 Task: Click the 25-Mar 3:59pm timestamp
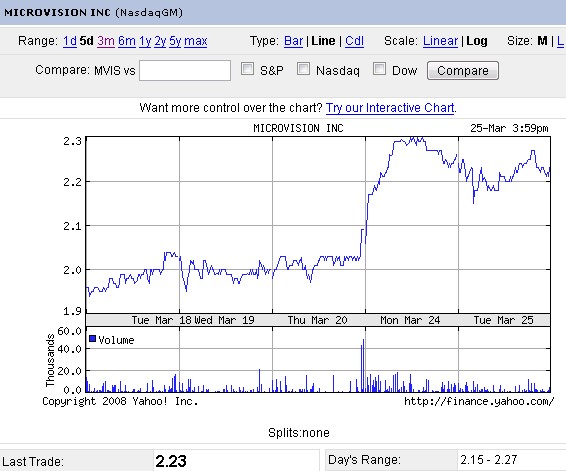pyautogui.click(x=509, y=128)
